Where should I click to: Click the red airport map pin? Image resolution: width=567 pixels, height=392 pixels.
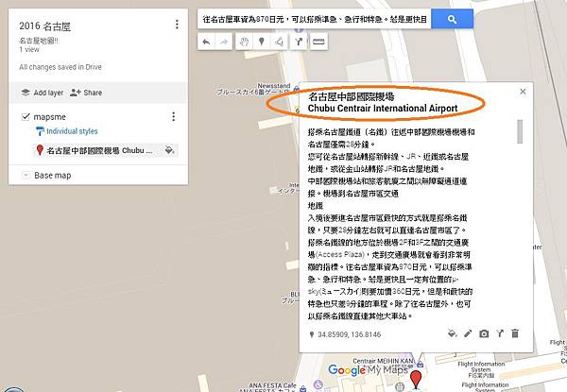416,379
